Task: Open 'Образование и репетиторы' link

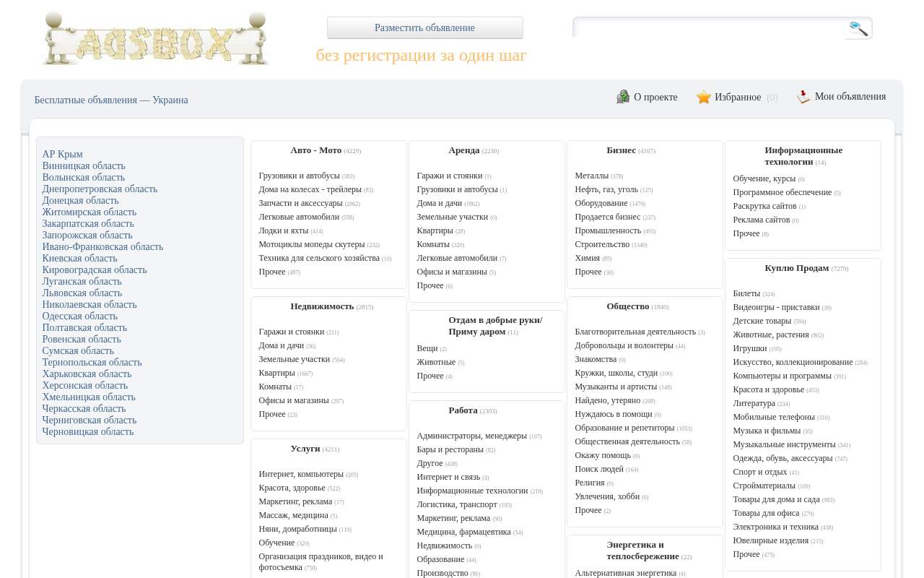Action: click(624, 428)
